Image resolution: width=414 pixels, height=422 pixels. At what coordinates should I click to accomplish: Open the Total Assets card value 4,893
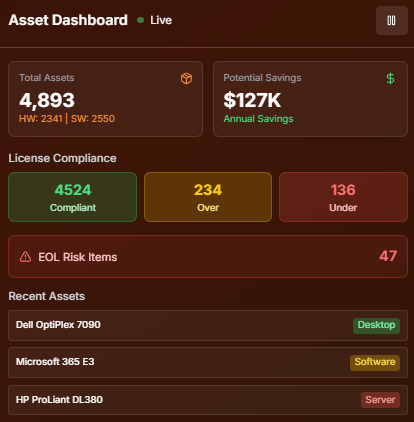tap(47, 100)
